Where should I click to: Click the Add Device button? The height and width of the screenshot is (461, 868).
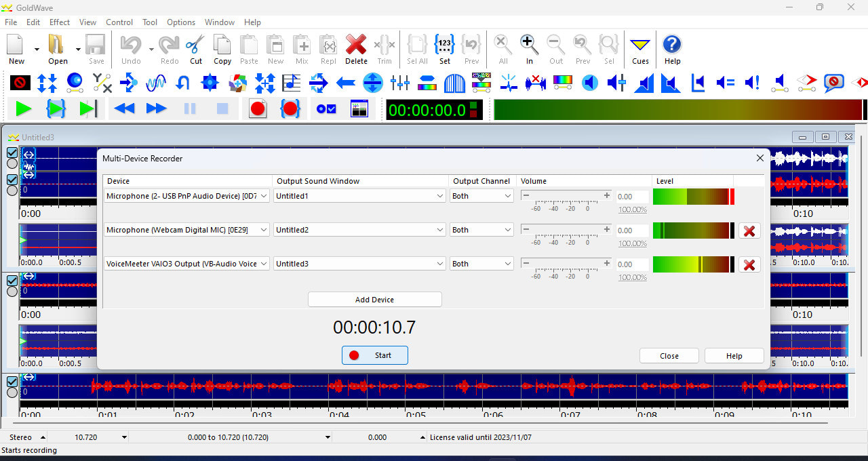[x=374, y=300]
